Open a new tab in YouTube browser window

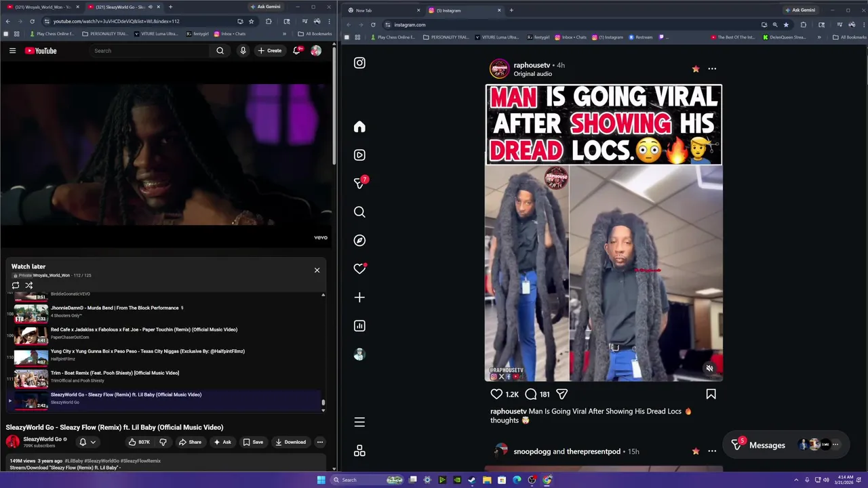click(x=170, y=7)
